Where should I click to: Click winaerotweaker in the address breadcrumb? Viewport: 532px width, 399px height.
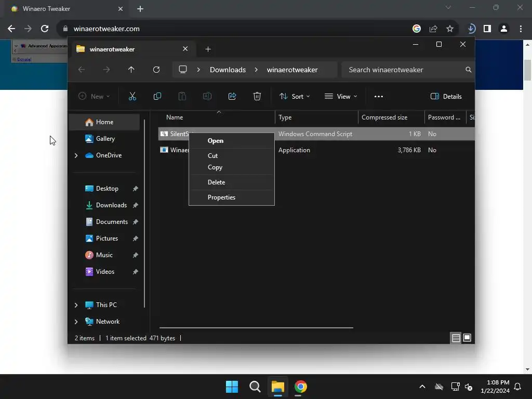pos(292,70)
